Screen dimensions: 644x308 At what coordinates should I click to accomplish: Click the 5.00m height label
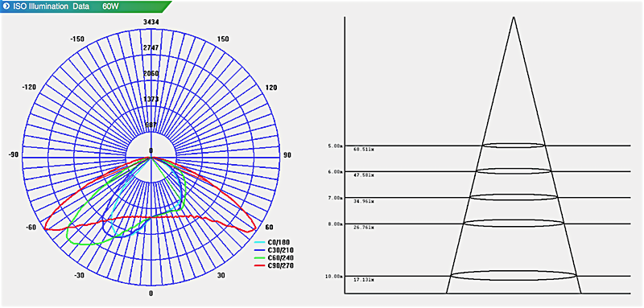[x=335, y=146]
